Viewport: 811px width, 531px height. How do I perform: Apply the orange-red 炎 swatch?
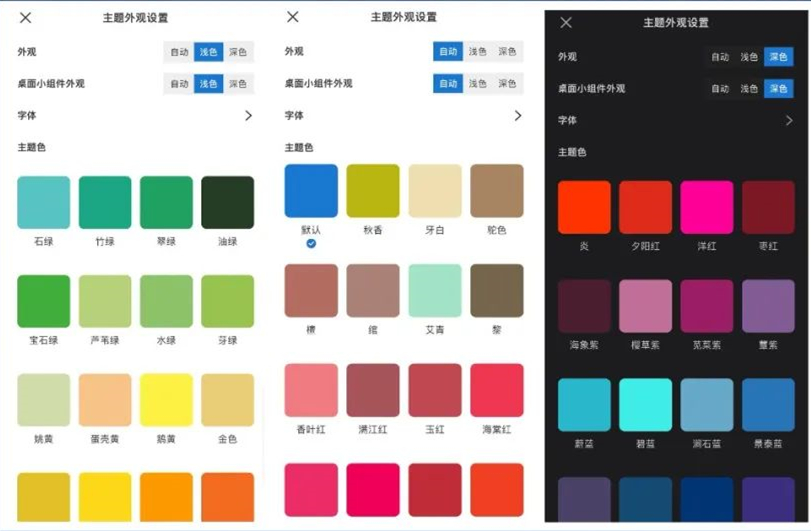(x=584, y=207)
